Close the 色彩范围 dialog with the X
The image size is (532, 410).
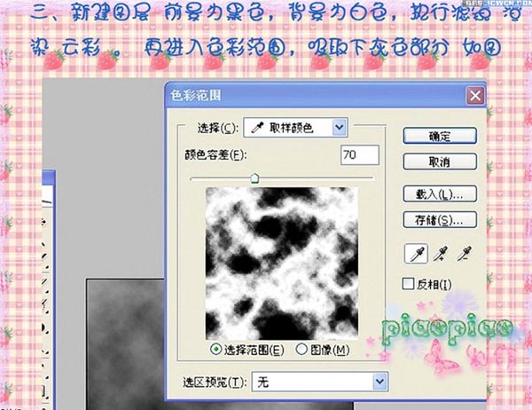[x=475, y=96]
